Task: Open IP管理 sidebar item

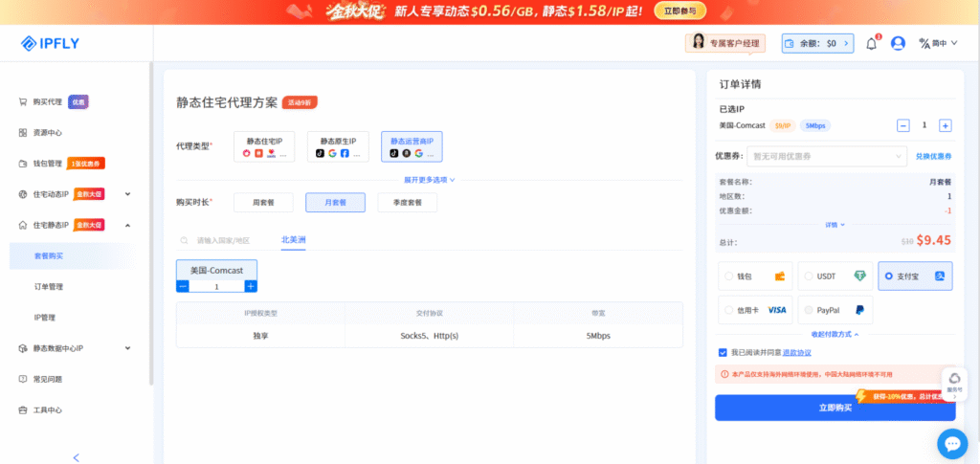Action: click(x=46, y=318)
